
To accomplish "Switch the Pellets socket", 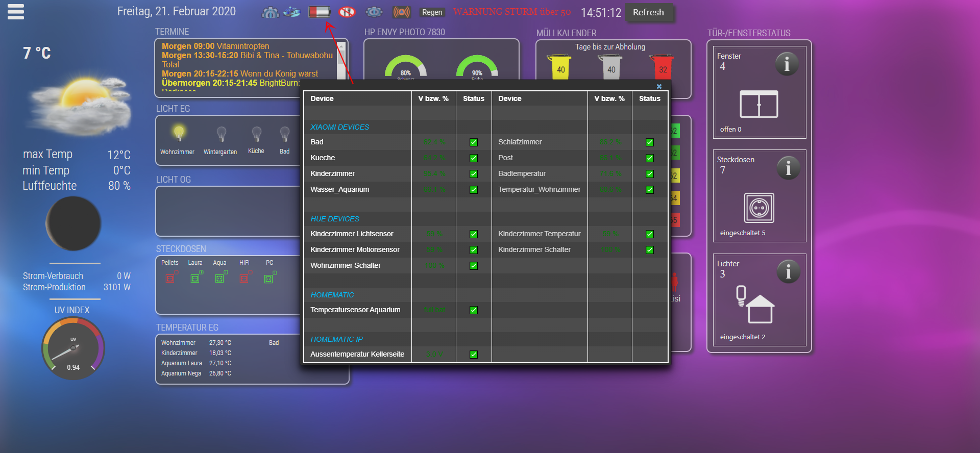I will pyautogui.click(x=170, y=278).
